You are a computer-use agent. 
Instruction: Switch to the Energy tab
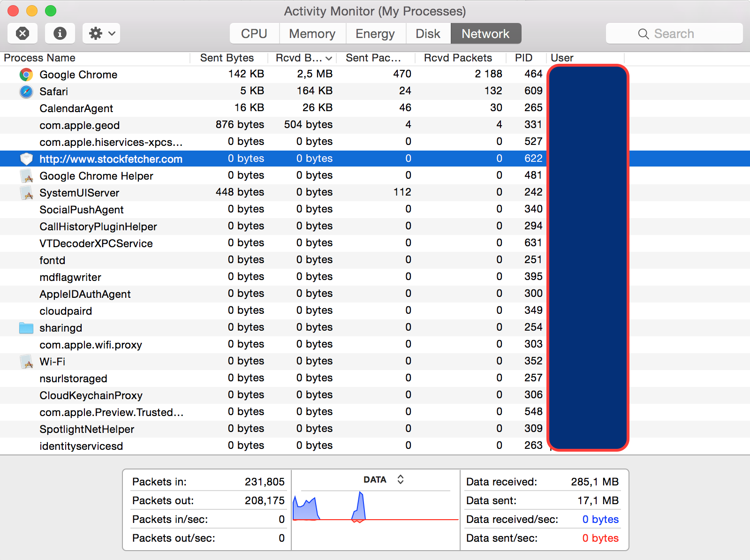(375, 34)
